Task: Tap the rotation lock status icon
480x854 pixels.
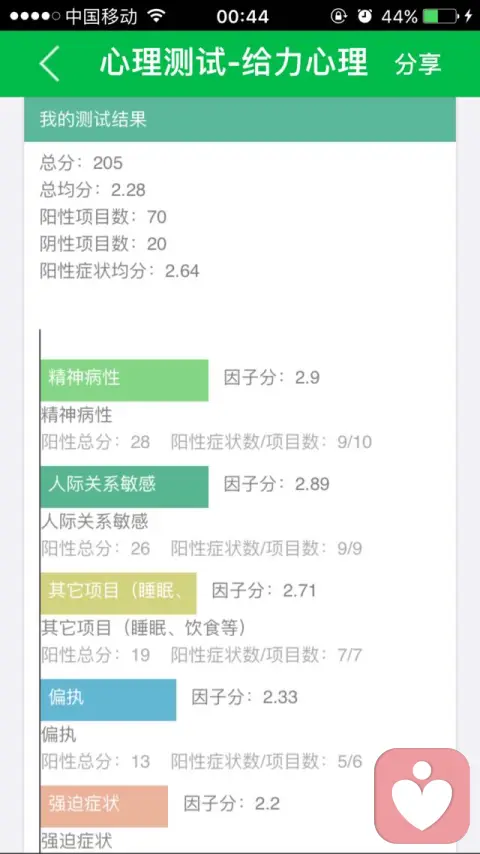Action: pyautogui.click(x=338, y=16)
